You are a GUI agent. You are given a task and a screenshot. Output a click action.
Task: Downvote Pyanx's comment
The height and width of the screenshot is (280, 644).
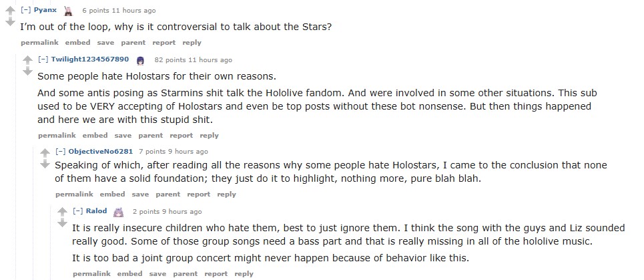(10, 22)
